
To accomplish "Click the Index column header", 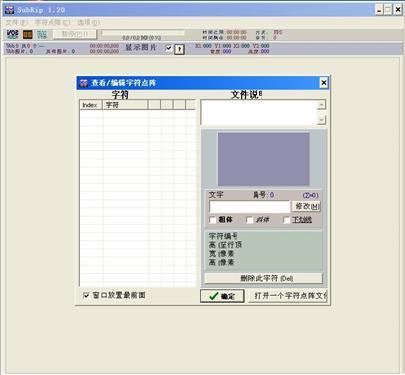I will [x=91, y=105].
